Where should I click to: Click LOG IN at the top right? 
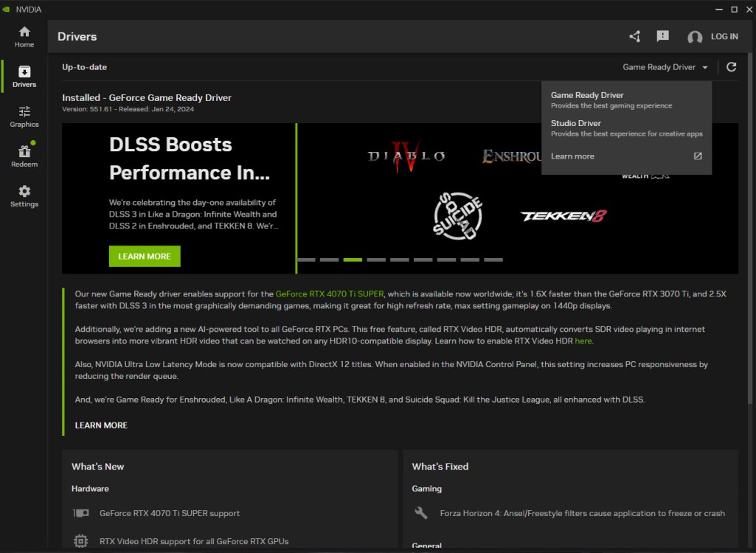click(x=725, y=35)
